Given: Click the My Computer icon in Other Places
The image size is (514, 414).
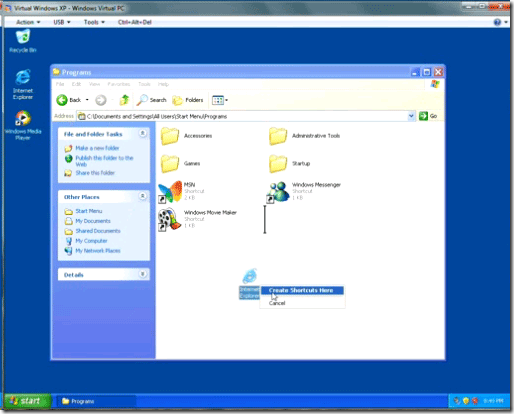Looking at the screenshot, I should click(68, 241).
